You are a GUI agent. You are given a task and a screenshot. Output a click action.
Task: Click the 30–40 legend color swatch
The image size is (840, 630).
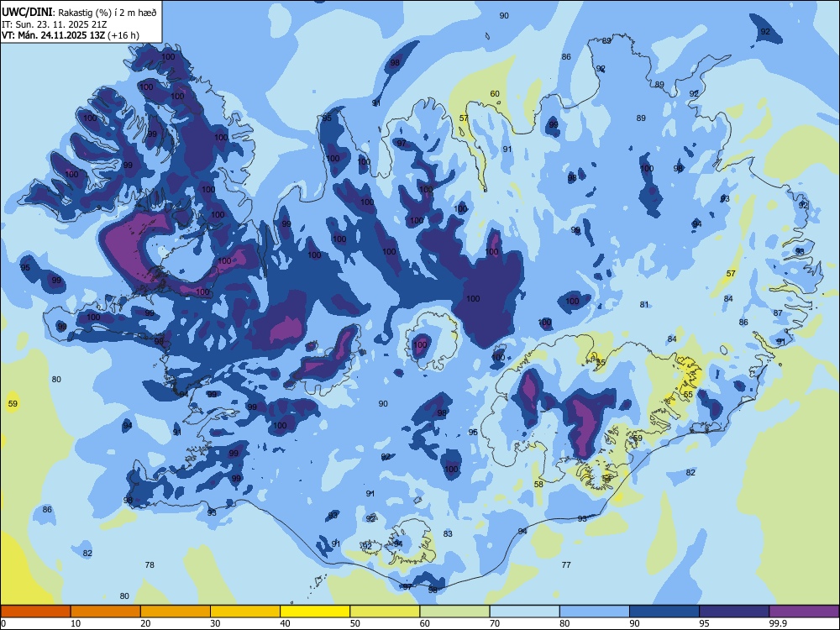pyautogui.click(x=245, y=612)
